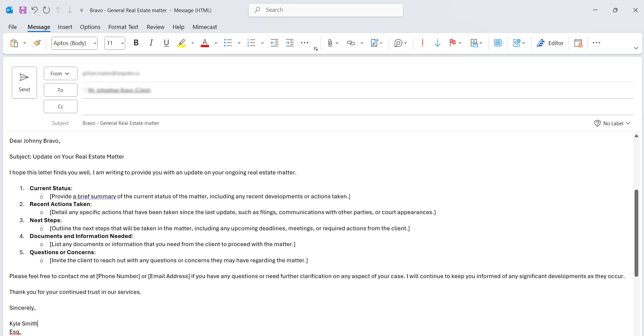Mark message as Low Importance
The image size is (644, 336).
click(x=437, y=43)
